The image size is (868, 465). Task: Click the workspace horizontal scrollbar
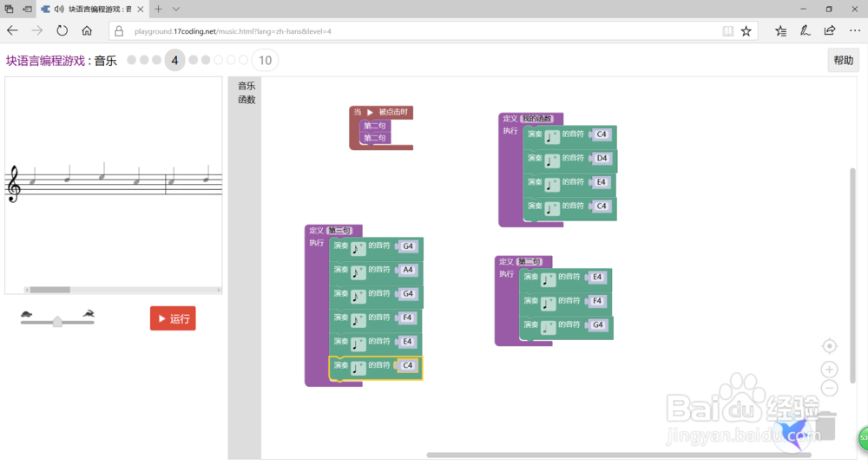tap(618, 455)
